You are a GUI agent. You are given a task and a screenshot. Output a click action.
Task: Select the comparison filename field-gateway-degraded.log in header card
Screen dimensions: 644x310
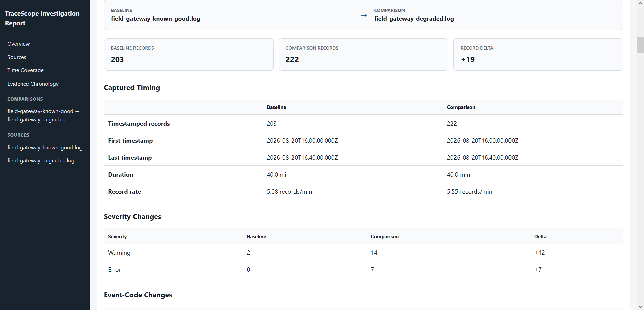[414, 19]
